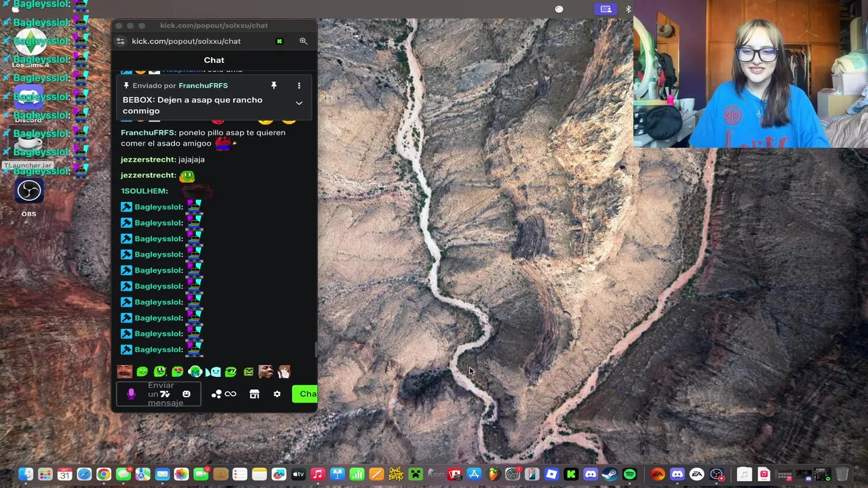
Task: Select the light-blue ghost emote
Action: point(213,371)
